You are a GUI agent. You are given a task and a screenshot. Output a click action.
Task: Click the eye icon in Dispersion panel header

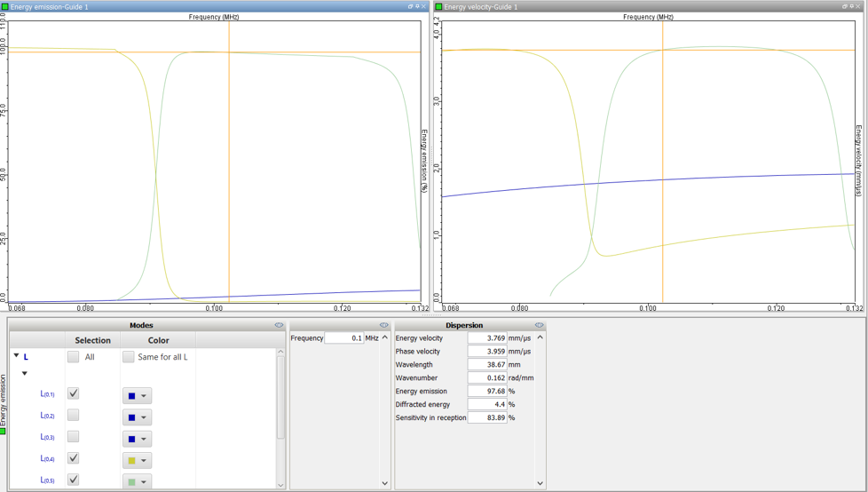540,325
